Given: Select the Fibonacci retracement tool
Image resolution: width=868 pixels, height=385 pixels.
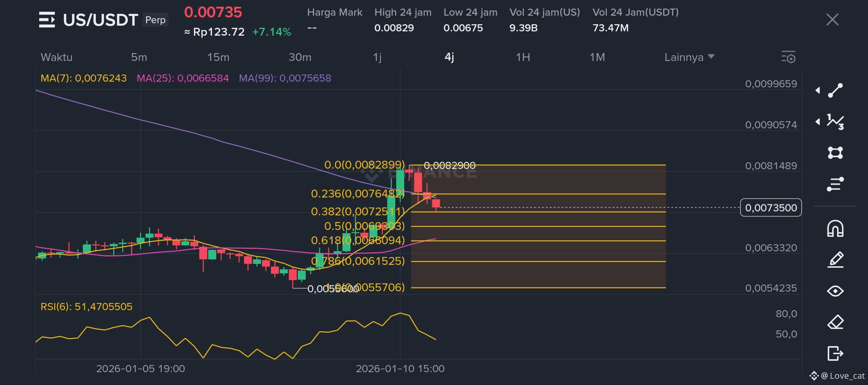Looking at the screenshot, I should (835, 184).
